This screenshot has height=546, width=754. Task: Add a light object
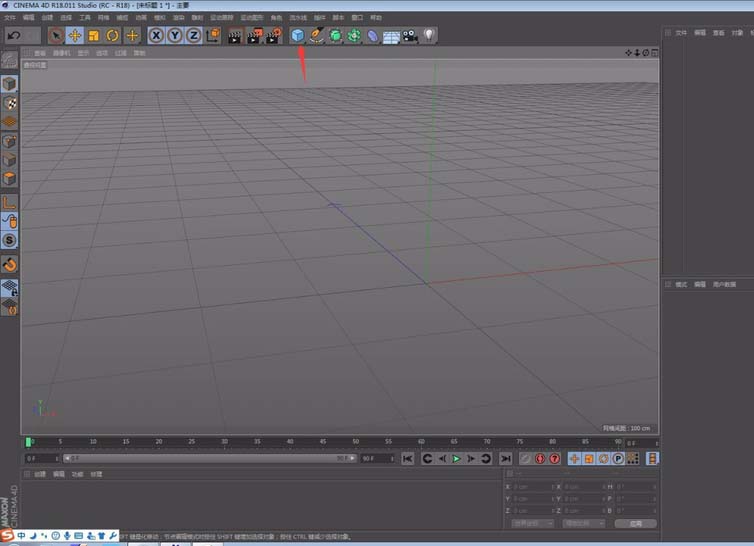point(428,36)
